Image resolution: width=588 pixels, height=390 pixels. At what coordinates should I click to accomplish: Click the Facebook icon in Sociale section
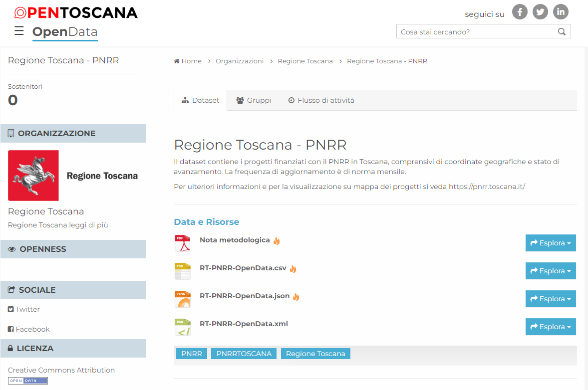(11, 329)
